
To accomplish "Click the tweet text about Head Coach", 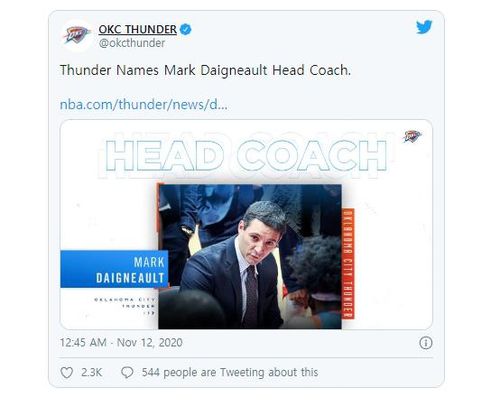I will [x=205, y=70].
